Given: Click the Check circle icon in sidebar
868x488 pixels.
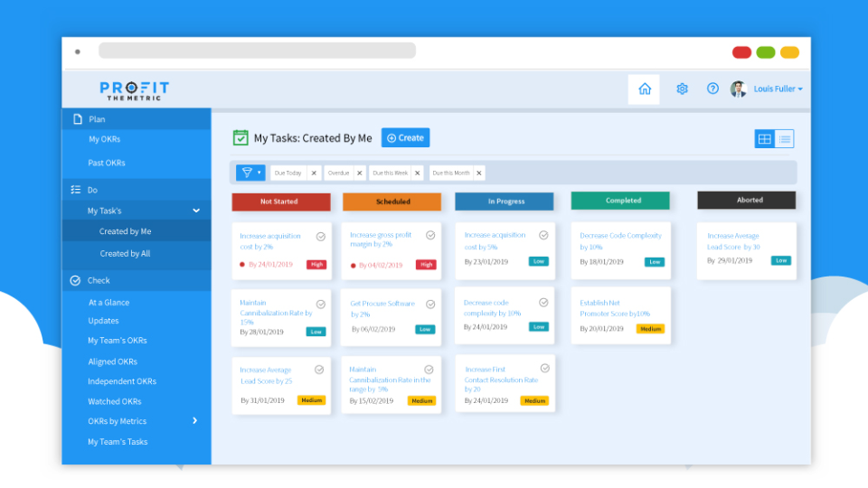Looking at the screenshot, I should (x=75, y=280).
